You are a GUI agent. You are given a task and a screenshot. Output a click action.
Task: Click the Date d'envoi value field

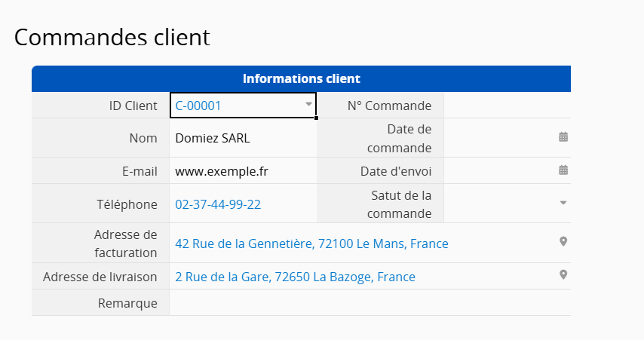pyautogui.click(x=498, y=171)
